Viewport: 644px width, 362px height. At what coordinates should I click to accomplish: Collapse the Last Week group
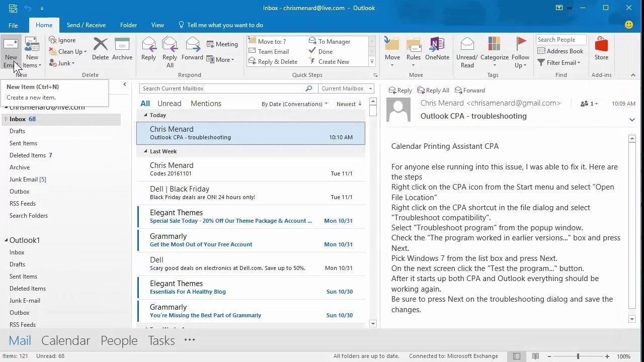[x=145, y=151]
